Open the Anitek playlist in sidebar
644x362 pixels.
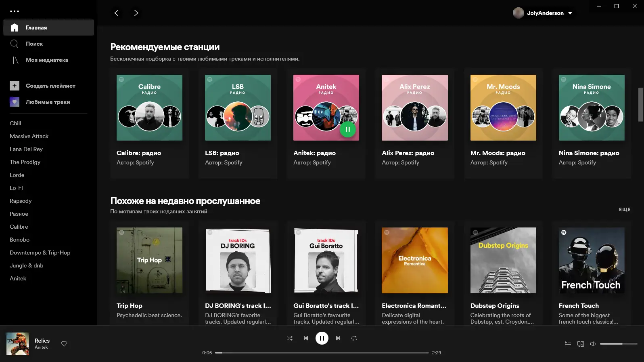18,278
